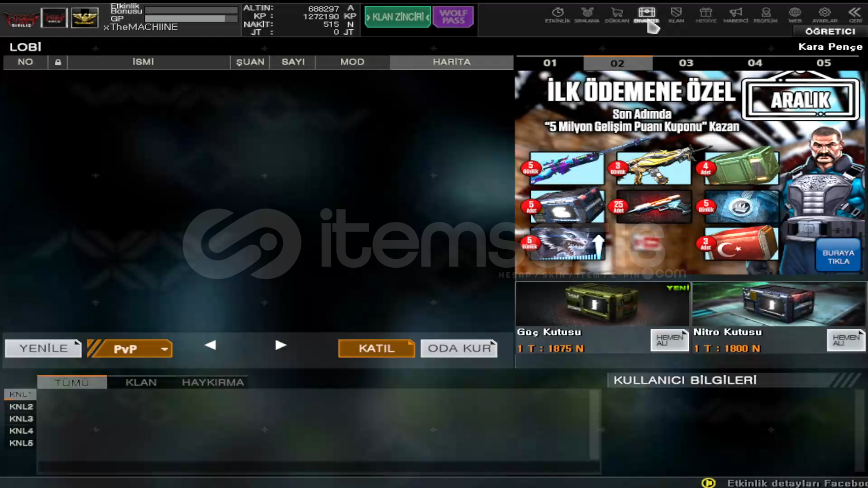Open the Dükkan shopping cart icon
This screenshot has height=488, width=868.
617,14
